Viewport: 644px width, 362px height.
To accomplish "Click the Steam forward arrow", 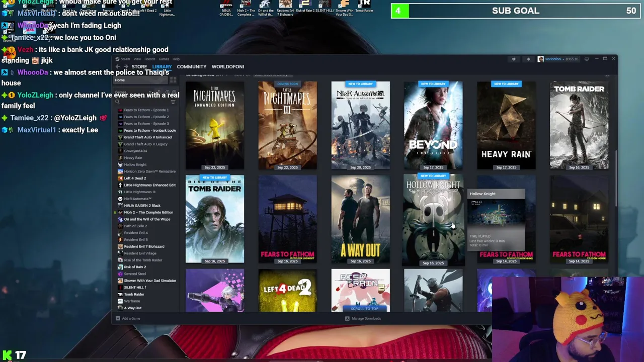I will coord(126,66).
